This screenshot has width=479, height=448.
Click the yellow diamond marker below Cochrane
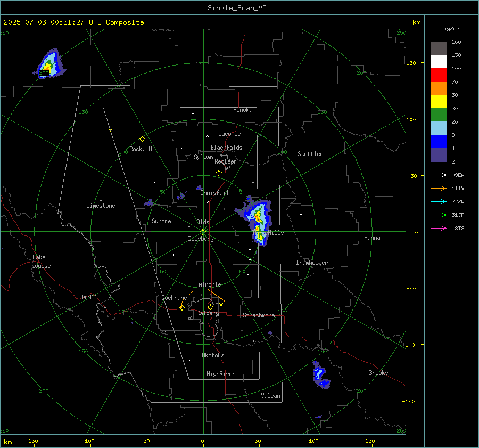click(x=183, y=307)
